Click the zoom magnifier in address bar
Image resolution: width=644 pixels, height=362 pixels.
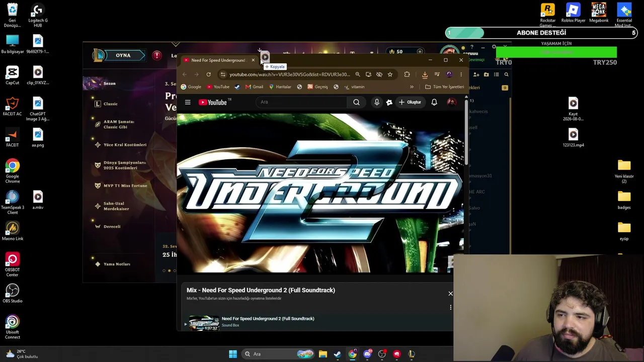point(358,74)
